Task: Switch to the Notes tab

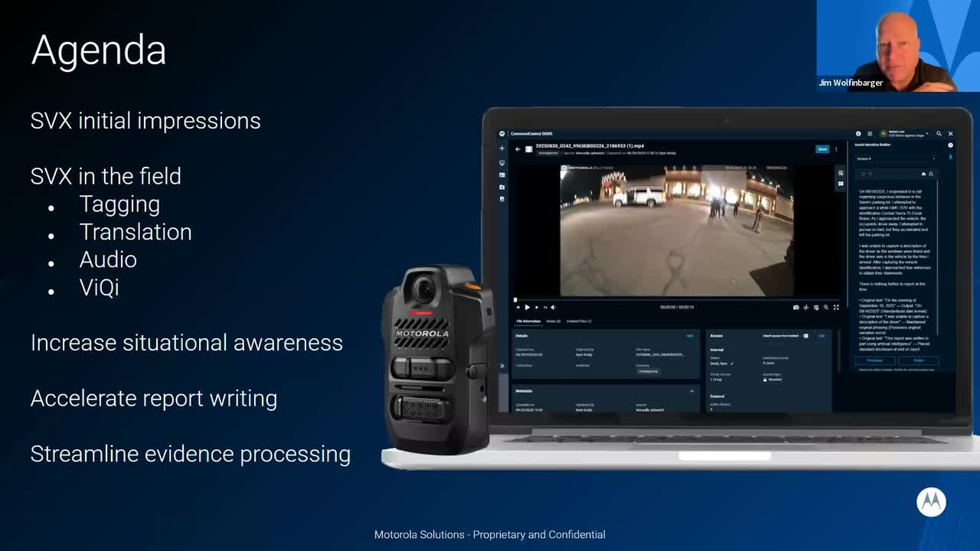Action: pyautogui.click(x=554, y=321)
